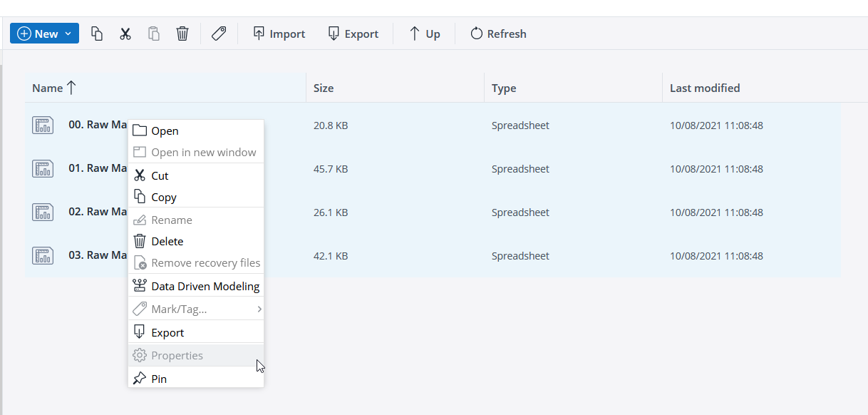Screen dimensions: 868x415
Task: Click the trash delete icon in toolbar
Action: pos(182,34)
